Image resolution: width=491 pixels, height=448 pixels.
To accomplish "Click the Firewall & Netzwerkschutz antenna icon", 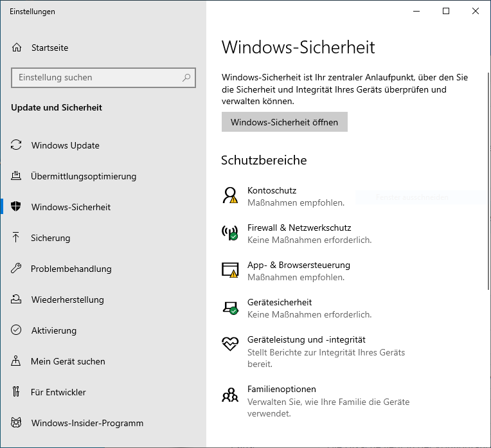I will coord(230,233).
